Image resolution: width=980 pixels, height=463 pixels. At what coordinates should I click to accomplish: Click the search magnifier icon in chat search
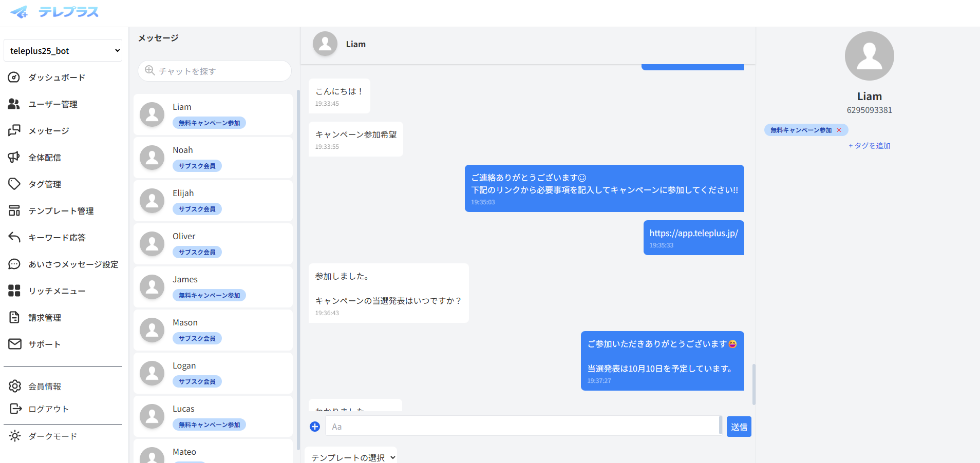[150, 70]
